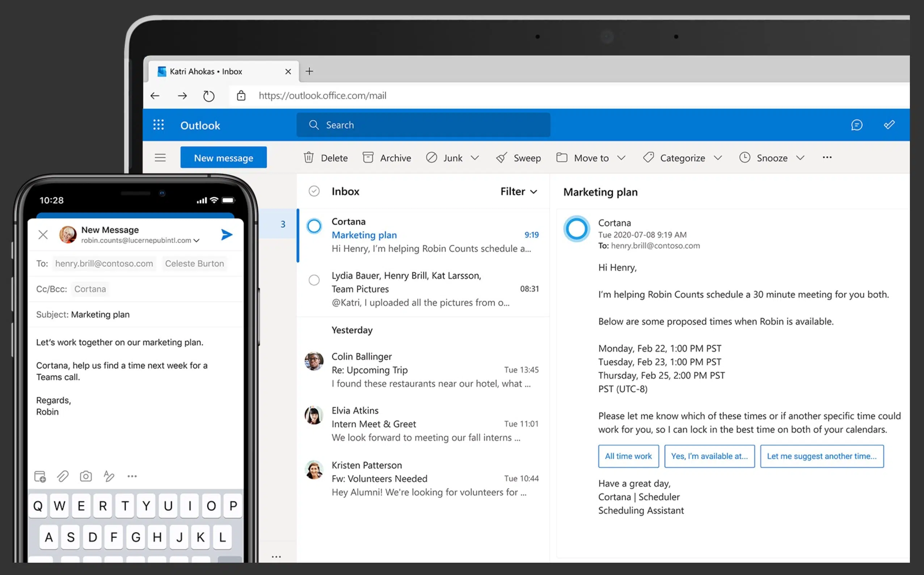This screenshot has width=924, height=575.
Task: Click Kristen Patterson's avatar
Action: coord(314,470)
